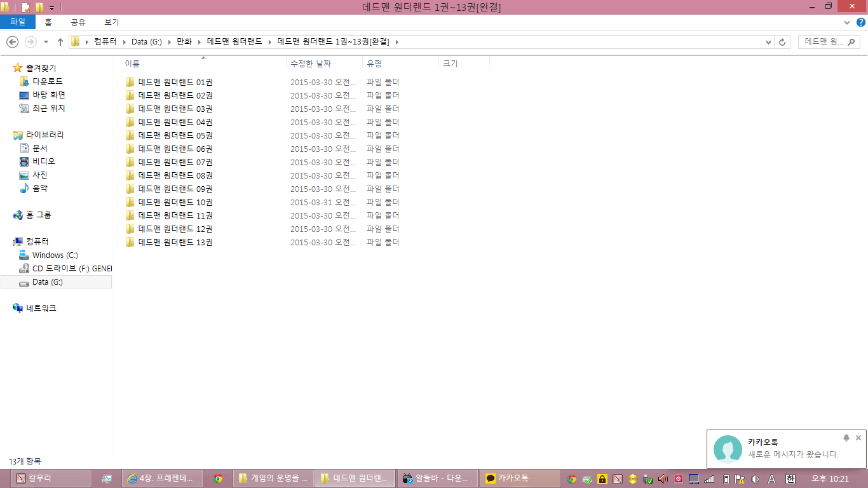Sort by the 수정한 날짜 column header

(311, 64)
